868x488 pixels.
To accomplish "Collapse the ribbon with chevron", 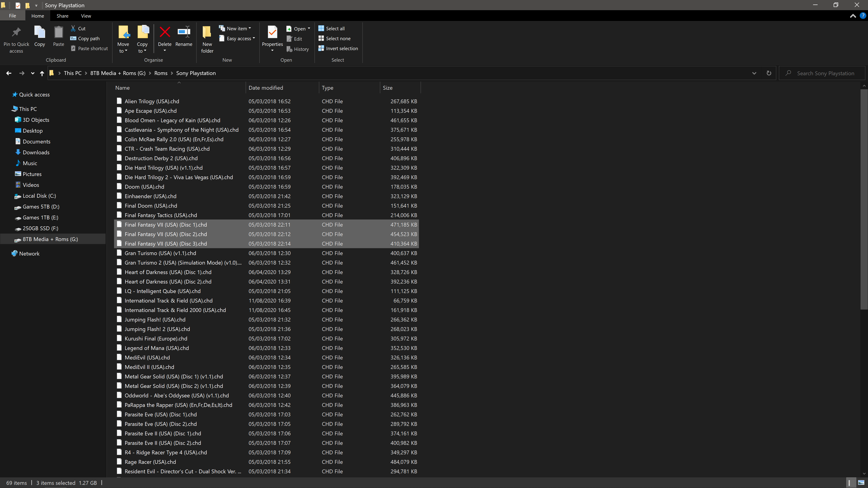I will 853,16.
